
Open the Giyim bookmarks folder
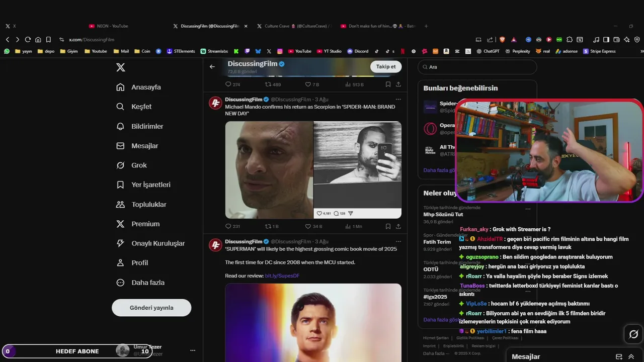tap(69, 51)
